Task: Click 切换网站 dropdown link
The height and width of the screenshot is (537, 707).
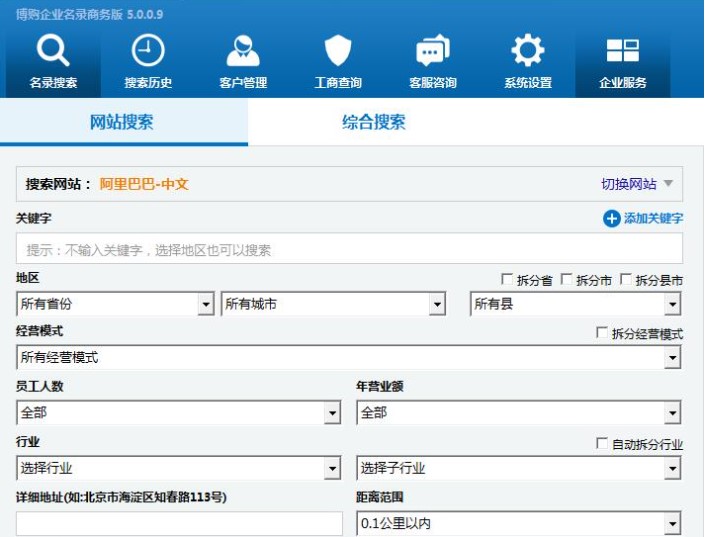Action: [x=637, y=184]
